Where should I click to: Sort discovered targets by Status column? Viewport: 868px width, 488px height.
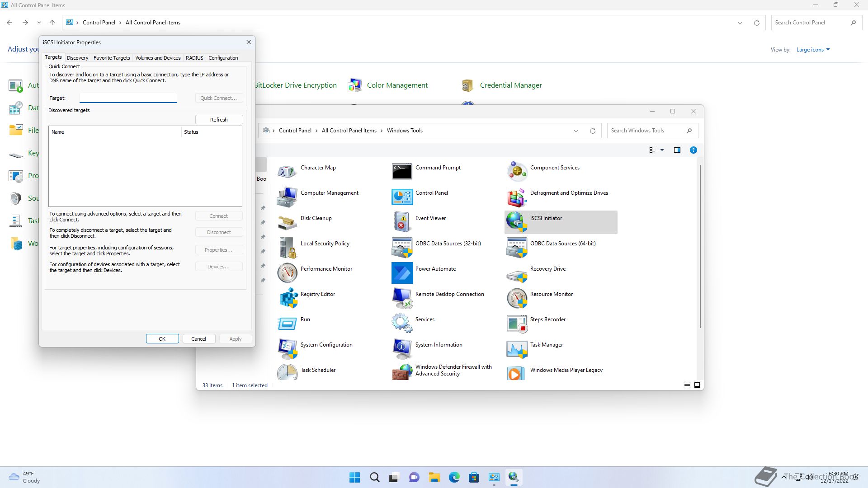(x=212, y=132)
